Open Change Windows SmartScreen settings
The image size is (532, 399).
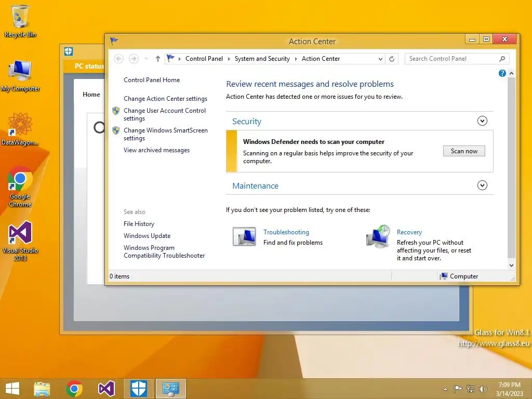click(166, 134)
